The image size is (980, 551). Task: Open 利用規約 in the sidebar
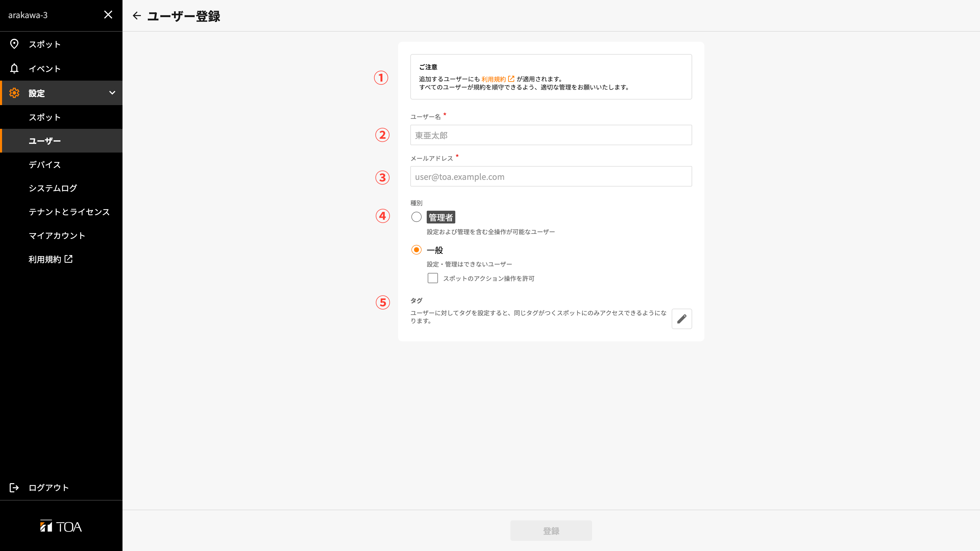(61, 259)
